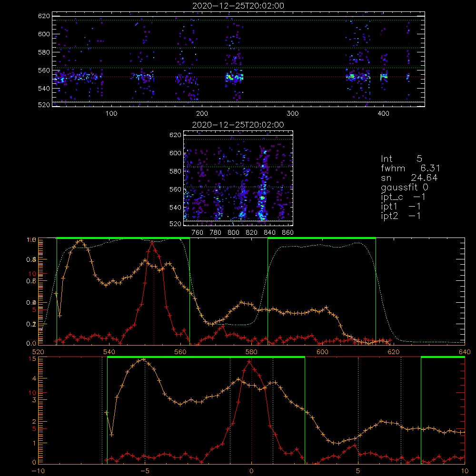Click the timestamp title above the small middle image
This screenshot has height=476, width=476.
(238, 125)
